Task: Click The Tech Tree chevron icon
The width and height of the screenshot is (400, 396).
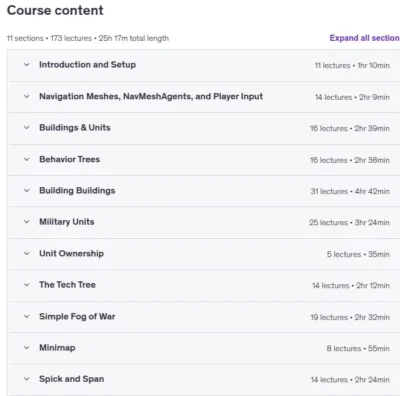Action: [27, 285]
